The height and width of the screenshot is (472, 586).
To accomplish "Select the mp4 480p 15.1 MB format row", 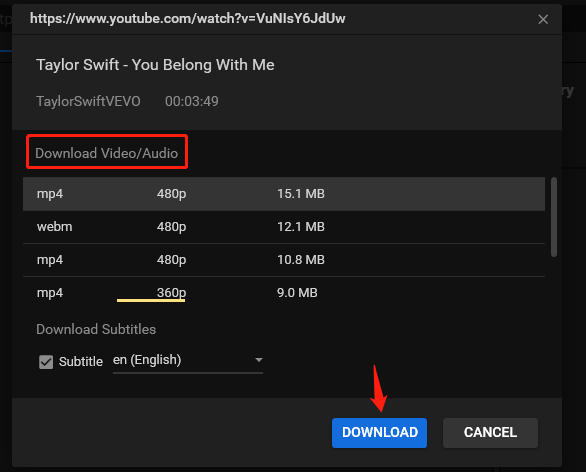I will pyautogui.click(x=284, y=194).
